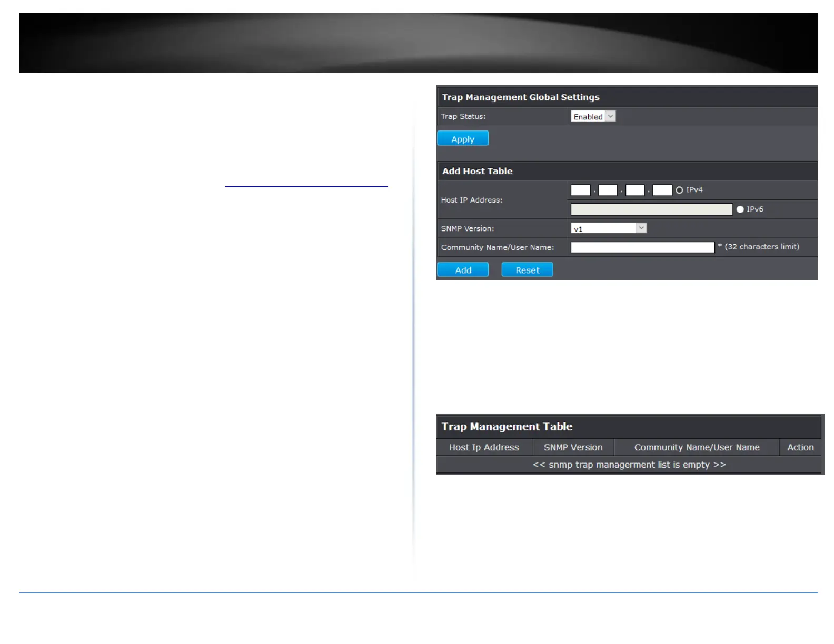Click the second IPv4 octet field
834x644 pixels.
tap(608, 190)
